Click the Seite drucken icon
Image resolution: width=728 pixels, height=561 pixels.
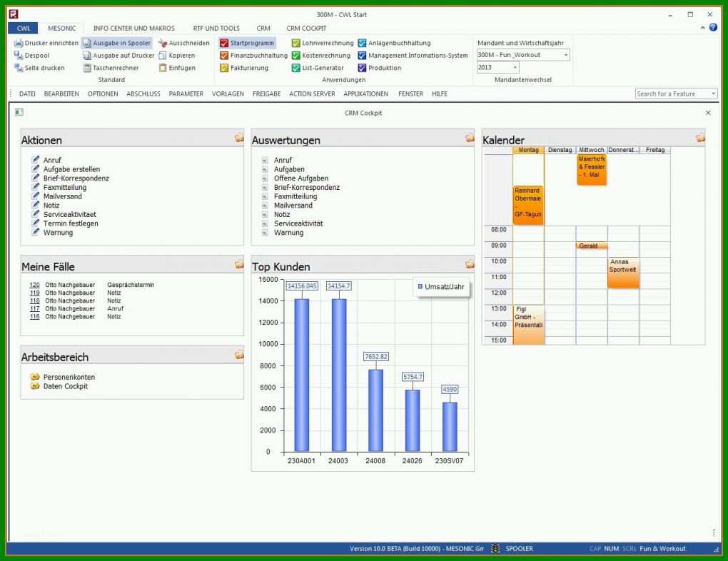(19, 68)
